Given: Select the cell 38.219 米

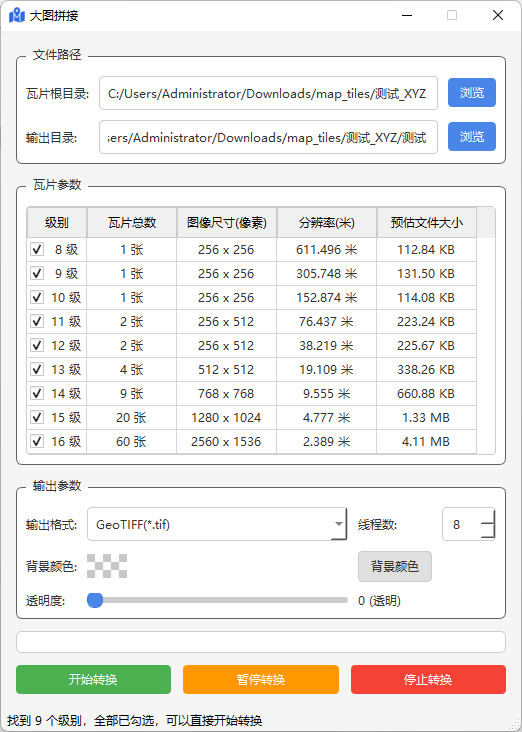Looking at the screenshot, I should click(x=327, y=345).
